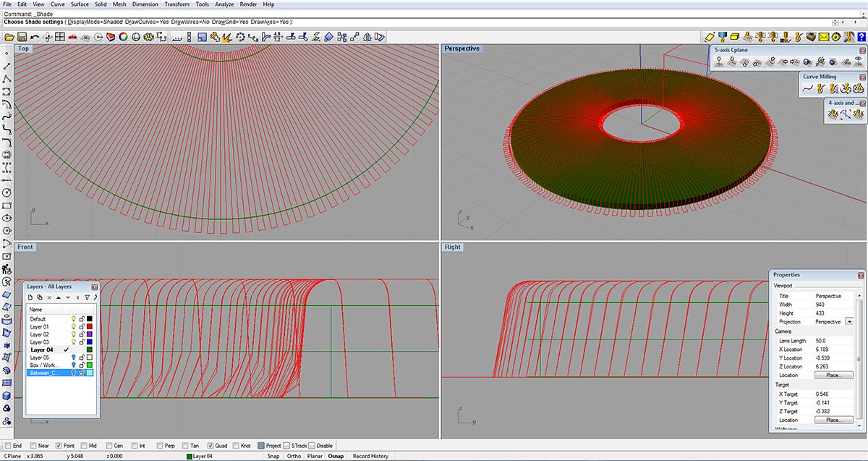Click the new layer icon in Layers panel
Image resolution: width=868 pixels, height=461 pixels.
[x=31, y=297]
